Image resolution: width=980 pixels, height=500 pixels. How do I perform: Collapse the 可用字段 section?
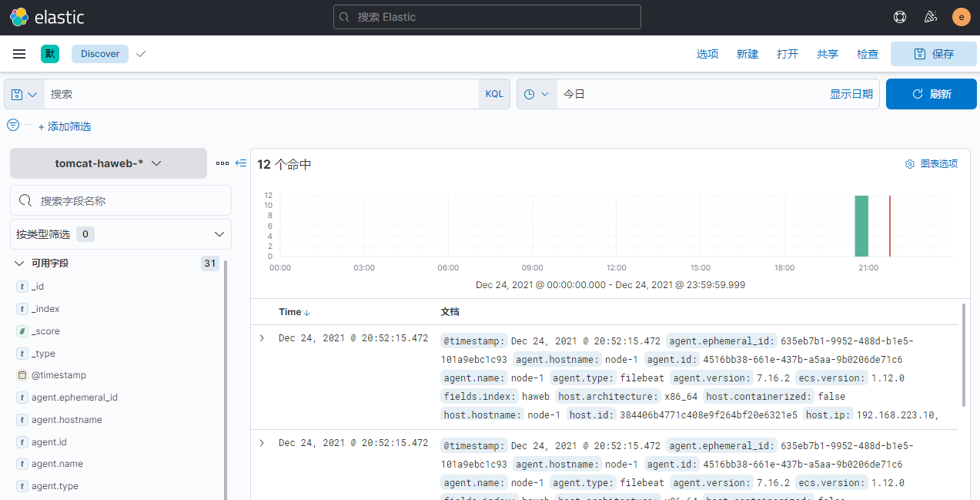click(18, 263)
